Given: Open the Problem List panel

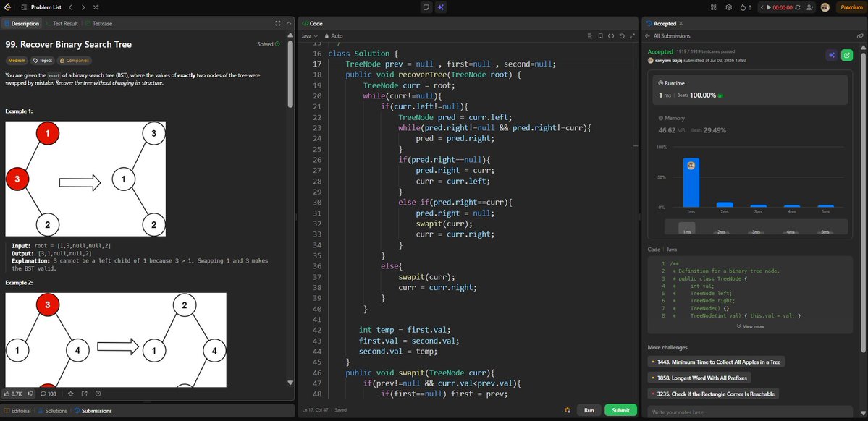Looking at the screenshot, I should (x=41, y=7).
